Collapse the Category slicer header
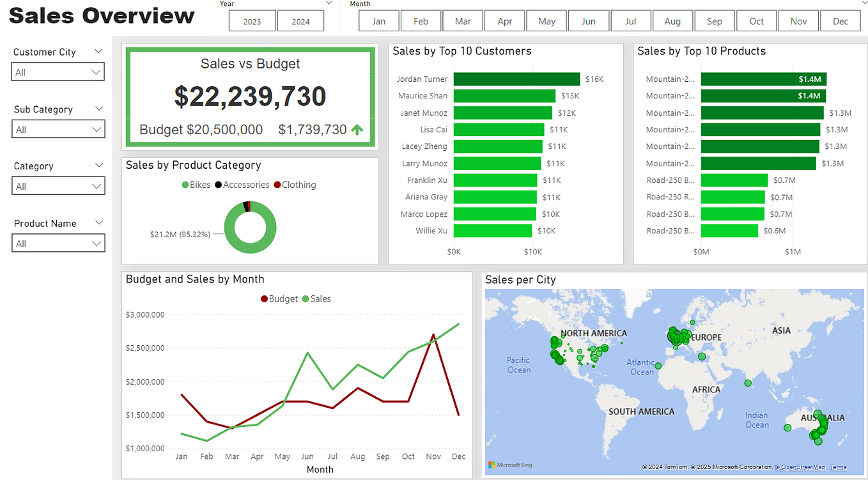868x480 pixels. (100, 165)
